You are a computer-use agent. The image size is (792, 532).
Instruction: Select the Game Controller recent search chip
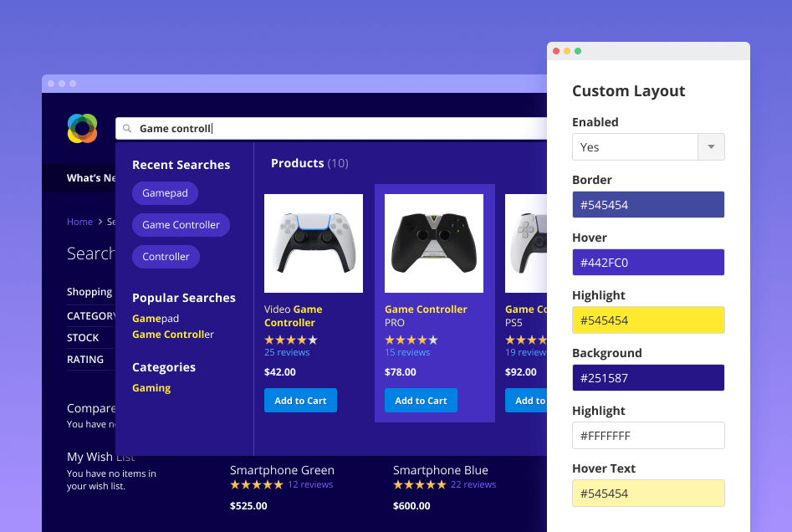[181, 225]
